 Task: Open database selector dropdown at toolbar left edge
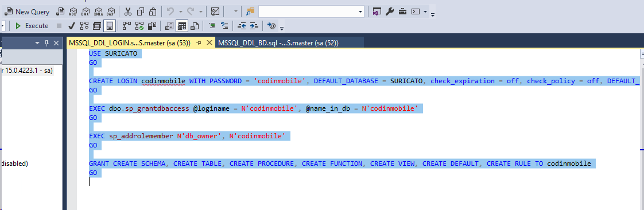click(x=2, y=26)
